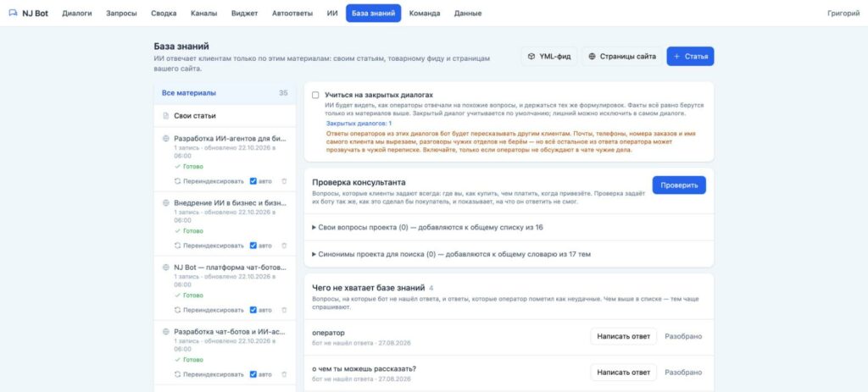Open the Виджет tab
The width and height of the screenshot is (868, 392).
tap(245, 14)
